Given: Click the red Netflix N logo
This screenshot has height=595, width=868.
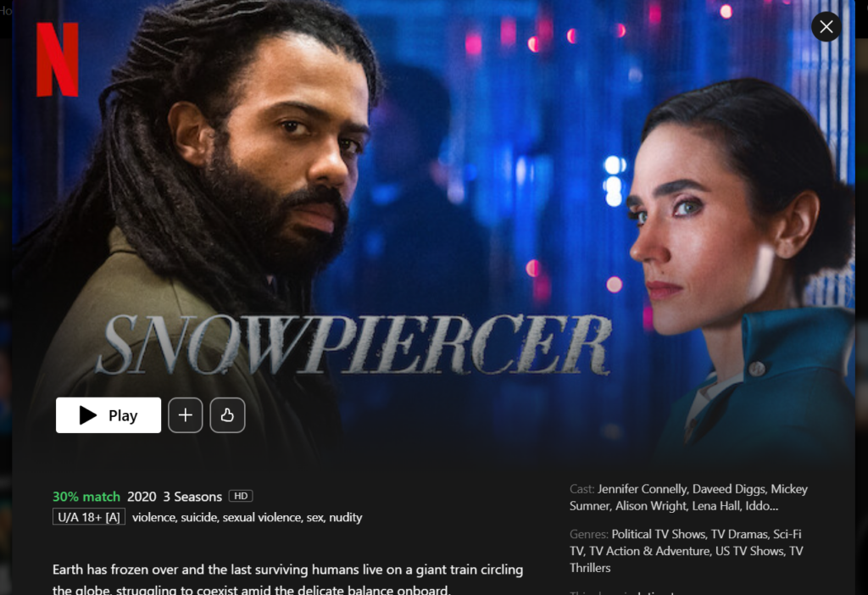Looking at the screenshot, I should (x=58, y=60).
